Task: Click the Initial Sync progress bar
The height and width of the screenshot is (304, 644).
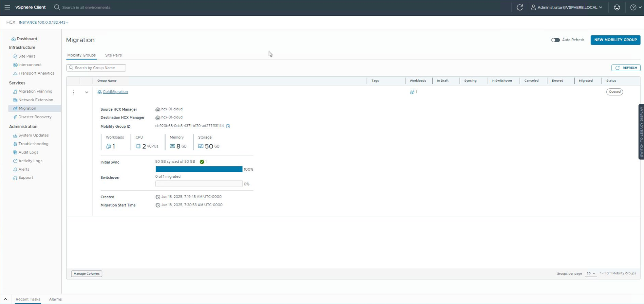Action: (x=199, y=169)
